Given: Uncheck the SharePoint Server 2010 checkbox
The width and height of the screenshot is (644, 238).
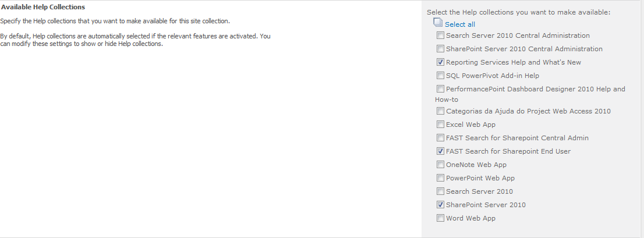Looking at the screenshot, I should point(440,205).
